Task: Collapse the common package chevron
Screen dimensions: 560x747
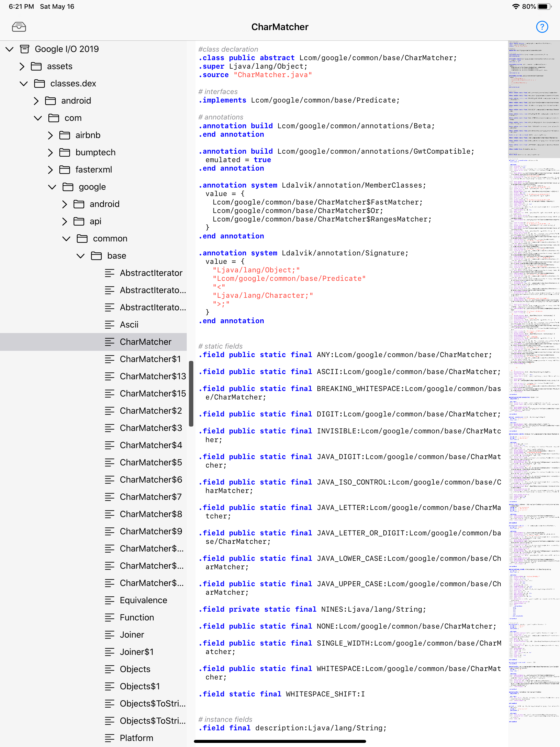Action: [66, 238]
